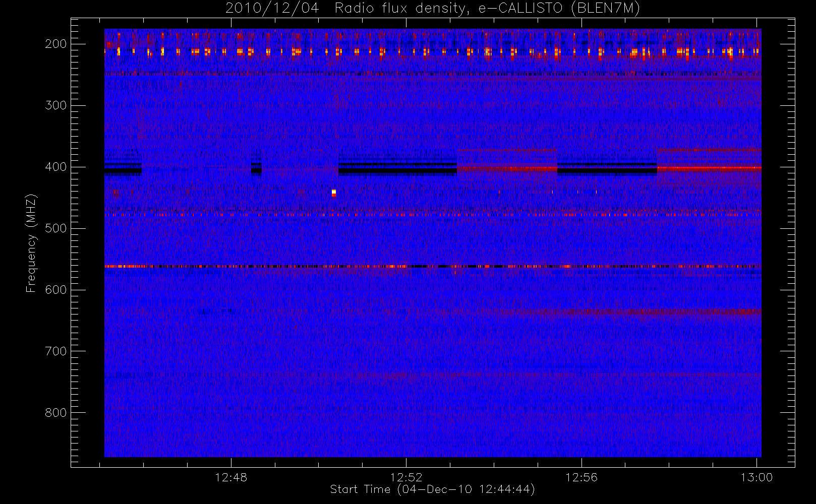The height and width of the screenshot is (504, 816).
Task: Click the 12:52 time tick label
Action: (x=406, y=477)
